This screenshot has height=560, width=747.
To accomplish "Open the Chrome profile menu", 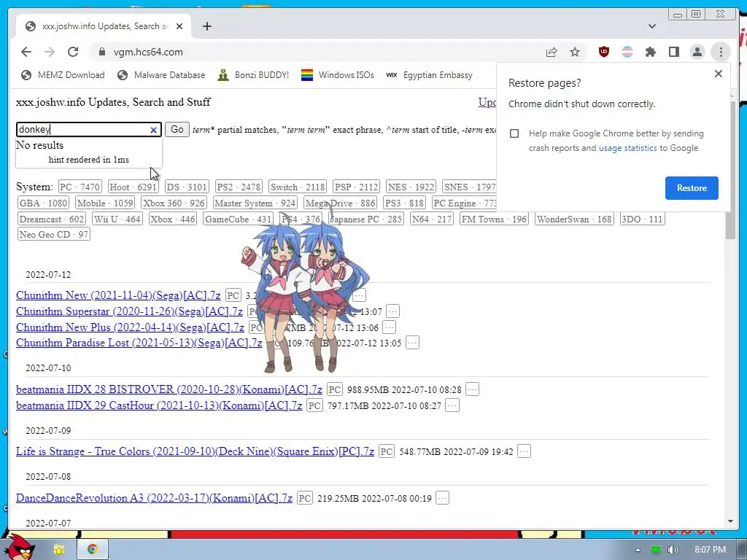I will pyautogui.click(x=697, y=52).
